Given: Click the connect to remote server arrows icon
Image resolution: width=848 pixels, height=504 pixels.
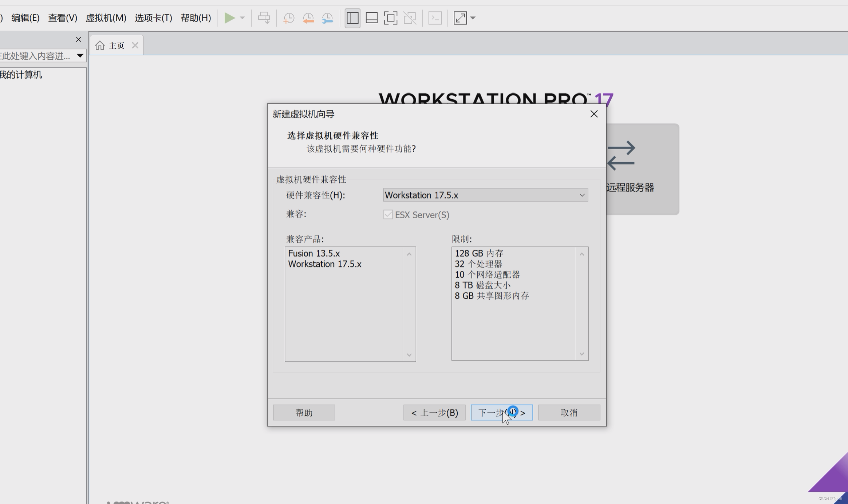Looking at the screenshot, I should pos(622,155).
